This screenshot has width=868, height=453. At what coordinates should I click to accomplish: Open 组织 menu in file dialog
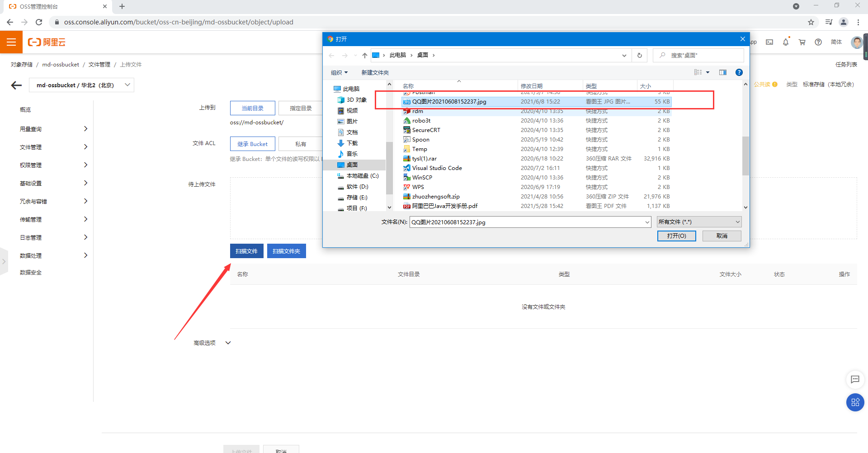click(339, 72)
